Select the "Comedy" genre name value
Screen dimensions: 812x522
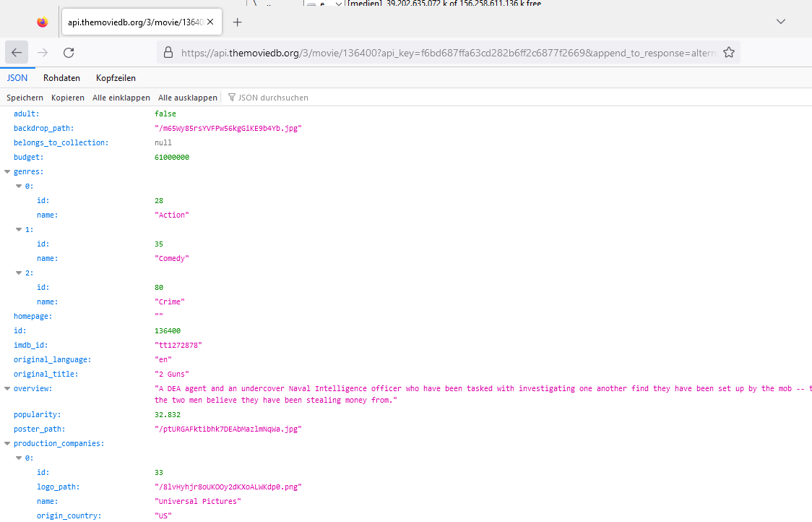(172, 258)
